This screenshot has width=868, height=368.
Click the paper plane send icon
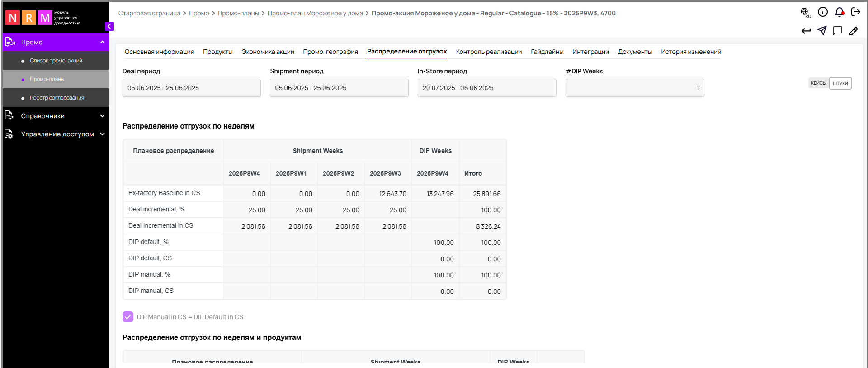(822, 31)
